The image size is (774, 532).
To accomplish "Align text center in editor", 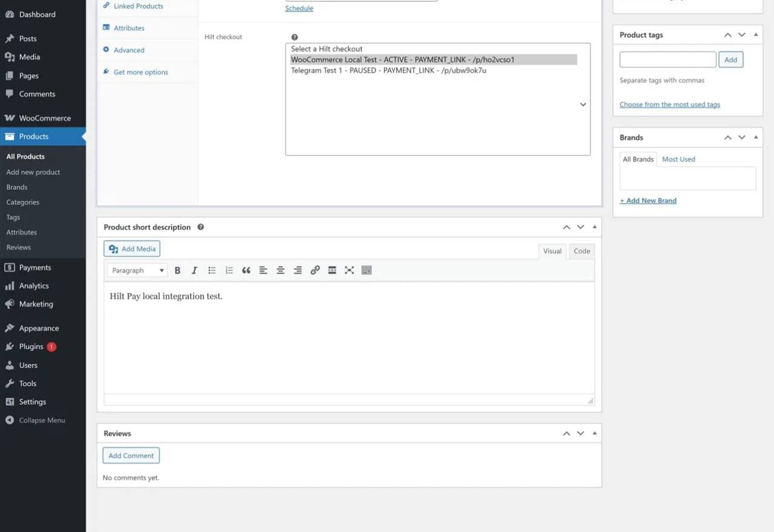I will (x=281, y=270).
